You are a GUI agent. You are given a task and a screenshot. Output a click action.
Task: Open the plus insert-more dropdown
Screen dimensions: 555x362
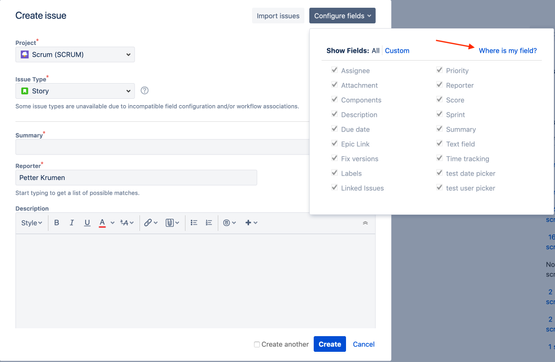coord(251,223)
